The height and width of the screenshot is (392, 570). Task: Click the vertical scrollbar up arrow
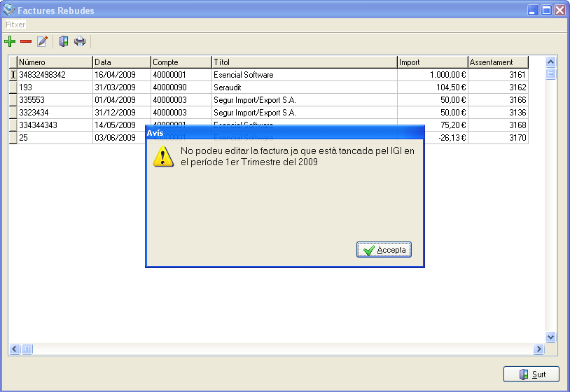coord(550,62)
